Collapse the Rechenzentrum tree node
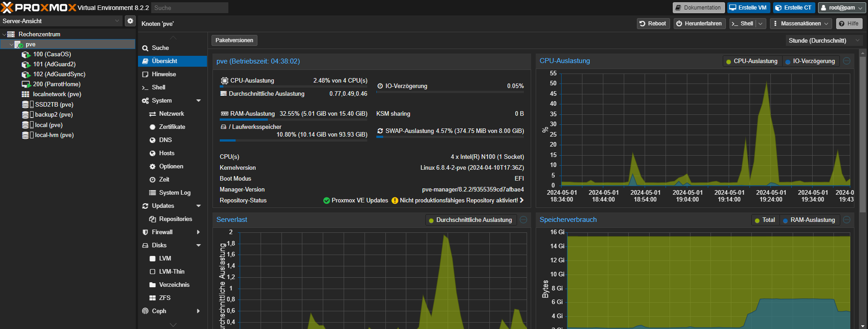Image resolution: width=868 pixels, height=329 pixels. click(4, 34)
